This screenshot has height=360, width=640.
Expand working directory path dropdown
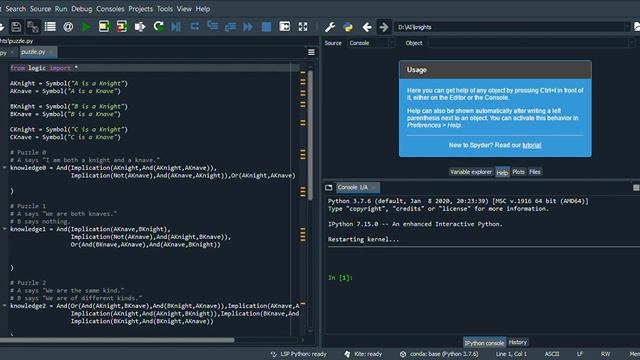tap(627, 27)
